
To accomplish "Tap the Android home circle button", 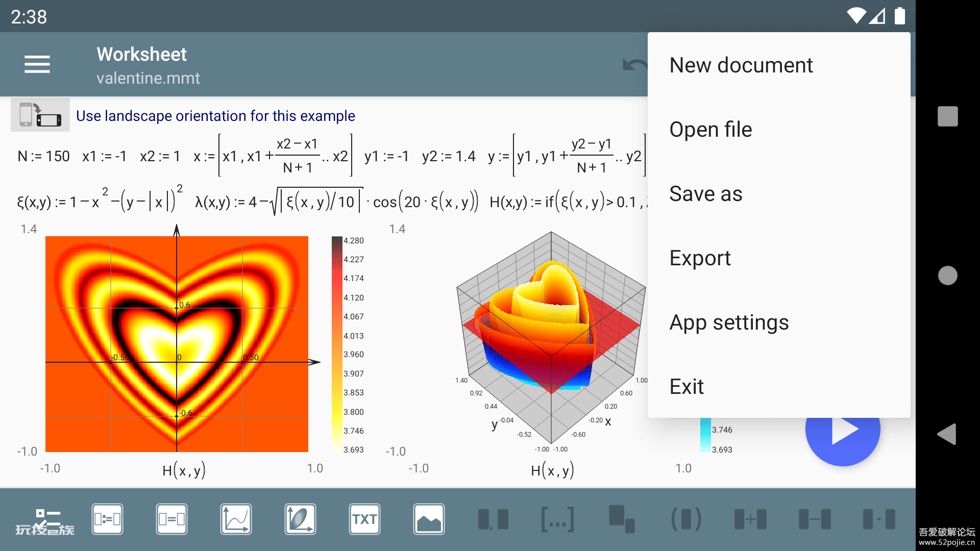I will [x=948, y=275].
